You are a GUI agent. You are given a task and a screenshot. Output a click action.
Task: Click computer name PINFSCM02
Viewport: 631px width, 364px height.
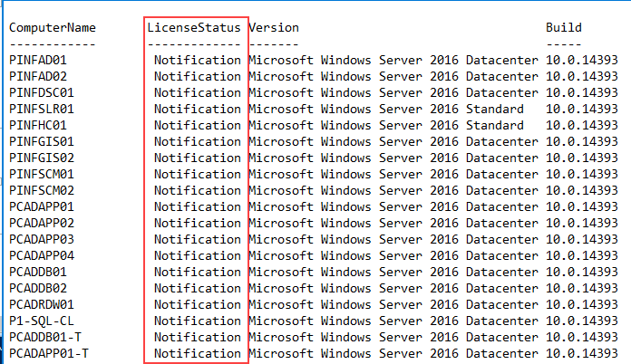click(x=42, y=190)
